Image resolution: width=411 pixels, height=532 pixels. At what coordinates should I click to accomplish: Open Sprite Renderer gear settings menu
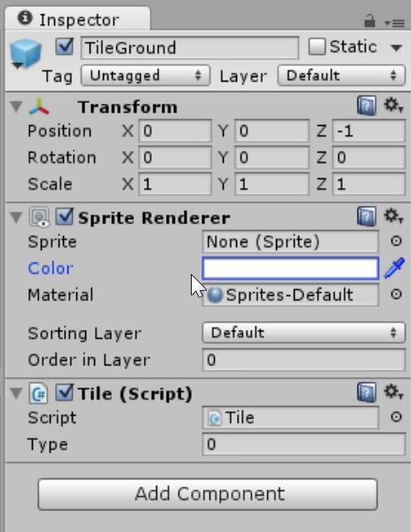click(393, 215)
